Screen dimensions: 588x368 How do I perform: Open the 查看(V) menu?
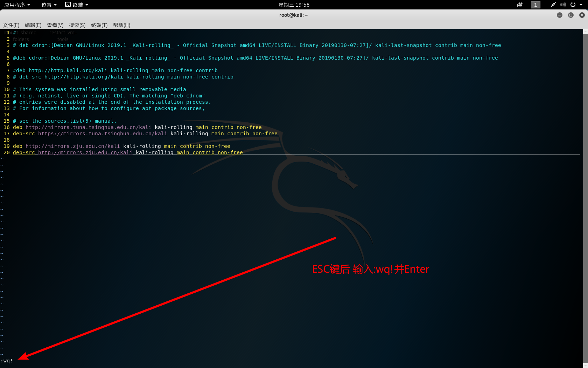pyautogui.click(x=55, y=25)
